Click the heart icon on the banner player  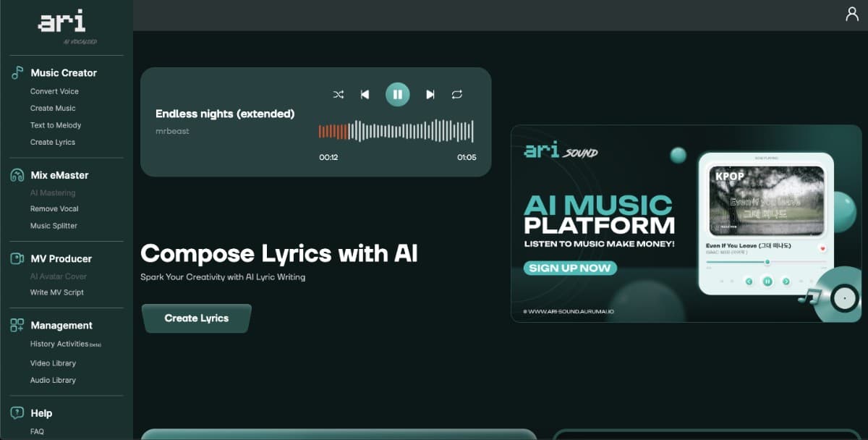pos(822,248)
